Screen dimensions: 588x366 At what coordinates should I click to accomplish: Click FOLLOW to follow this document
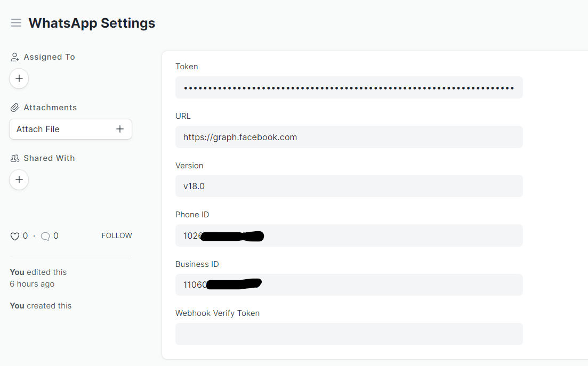[x=116, y=235]
